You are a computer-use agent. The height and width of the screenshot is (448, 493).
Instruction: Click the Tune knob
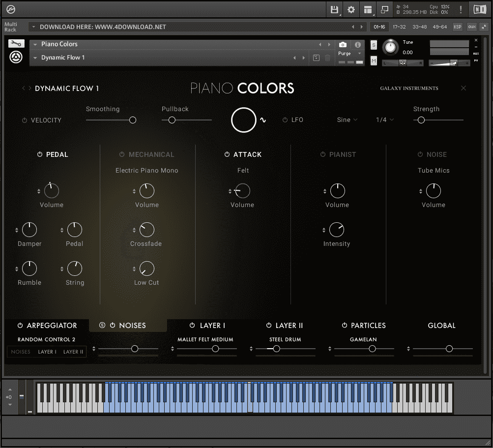coord(390,47)
